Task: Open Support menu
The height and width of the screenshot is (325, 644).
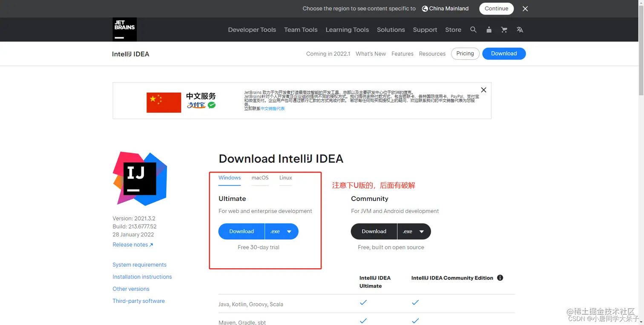Action: point(425,30)
